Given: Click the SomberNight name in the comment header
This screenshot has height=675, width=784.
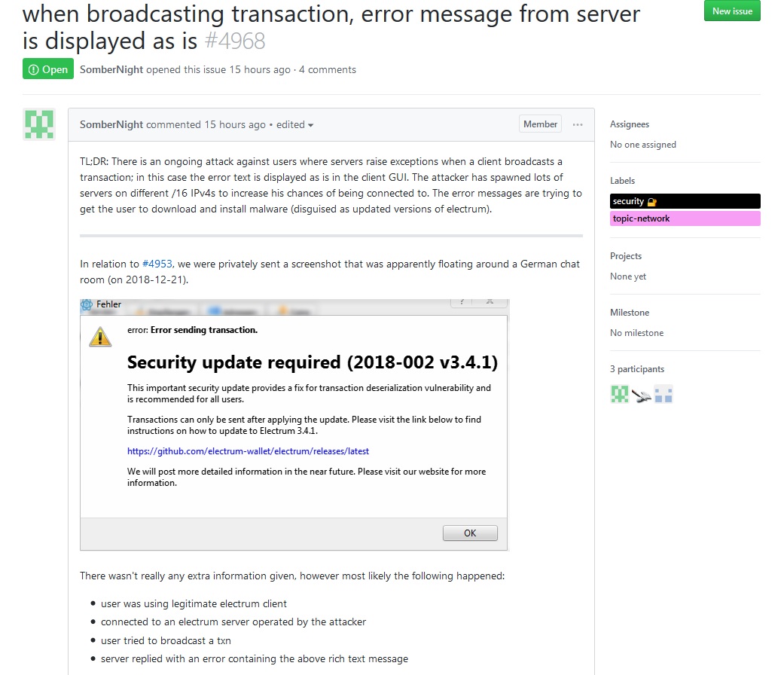Looking at the screenshot, I should tap(111, 125).
